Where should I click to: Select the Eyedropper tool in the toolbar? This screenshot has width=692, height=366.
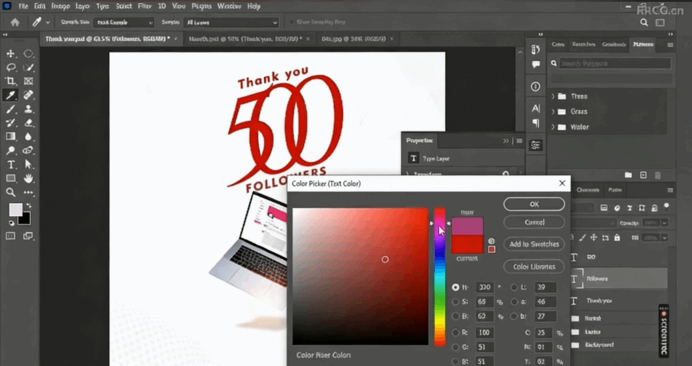[11, 95]
